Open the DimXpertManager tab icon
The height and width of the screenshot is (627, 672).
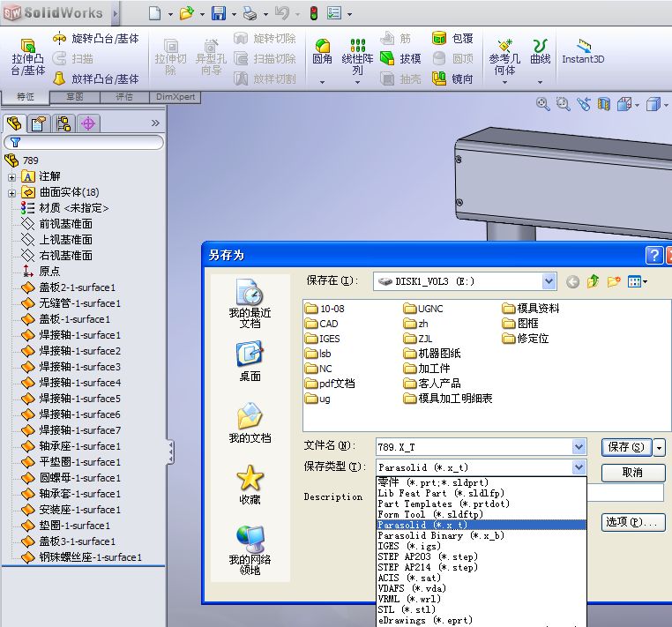tap(88, 123)
